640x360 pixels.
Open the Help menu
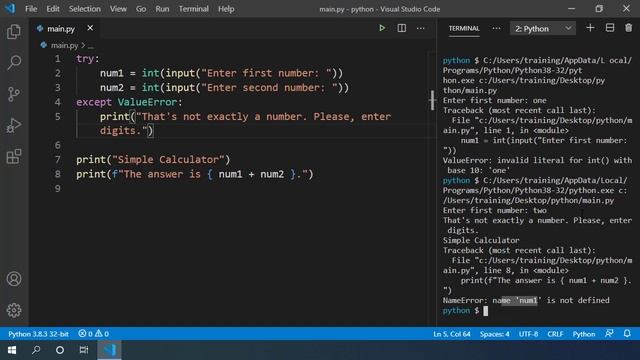226,9
